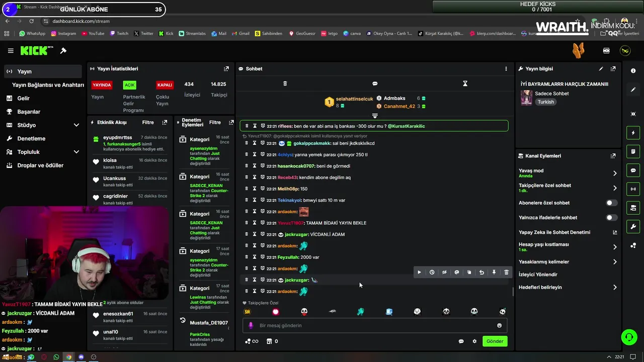
Task: Pin message using the pin icon in toolbar
Action: pos(494,272)
